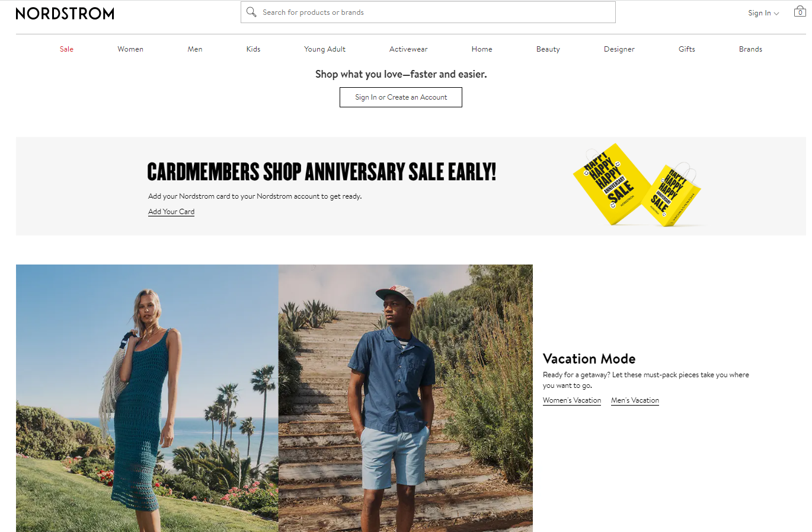
Task: Open the Men category
Action: point(195,49)
